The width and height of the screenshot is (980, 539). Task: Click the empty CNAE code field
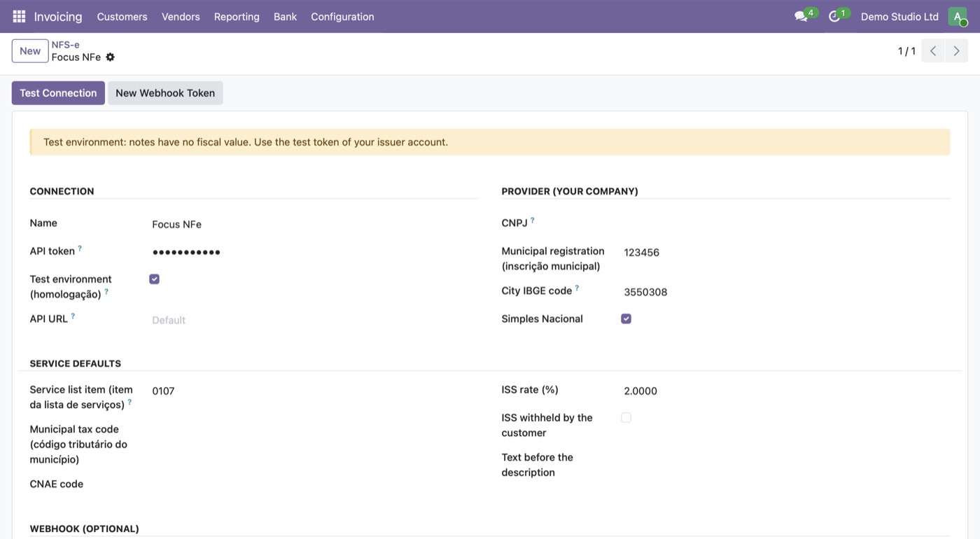(x=315, y=484)
